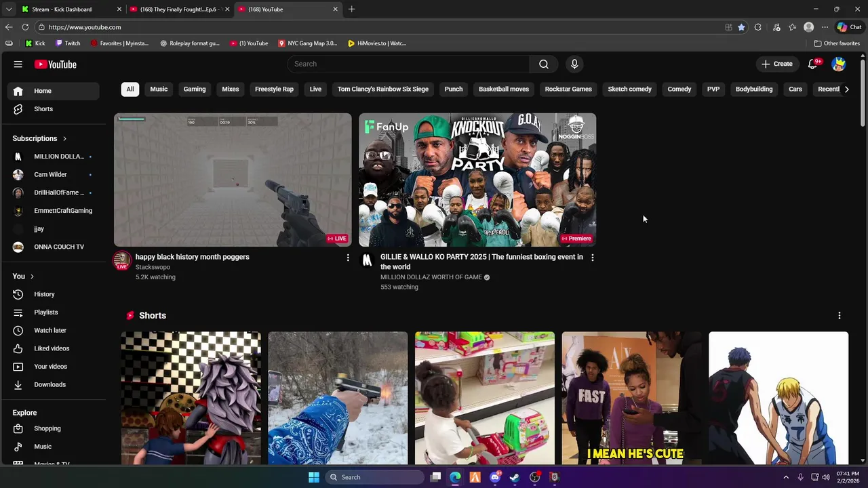868x488 pixels.
Task: Expand the You section arrow
Action: pyautogui.click(x=32, y=277)
